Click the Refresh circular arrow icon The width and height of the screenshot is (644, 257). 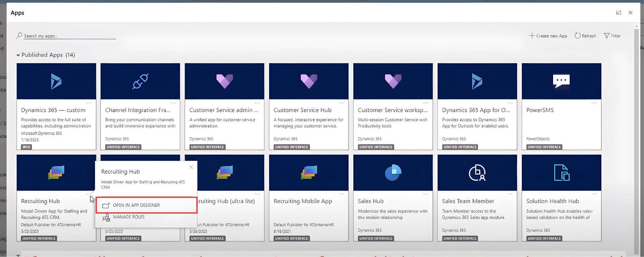pyautogui.click(x=577, y=36)
